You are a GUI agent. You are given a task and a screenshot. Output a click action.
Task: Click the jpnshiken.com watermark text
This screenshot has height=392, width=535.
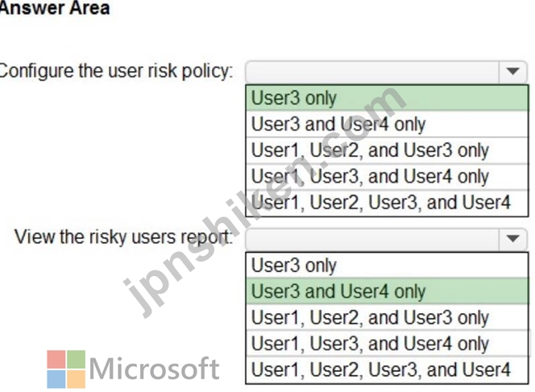pyautogui.click(x=264, y=201)
